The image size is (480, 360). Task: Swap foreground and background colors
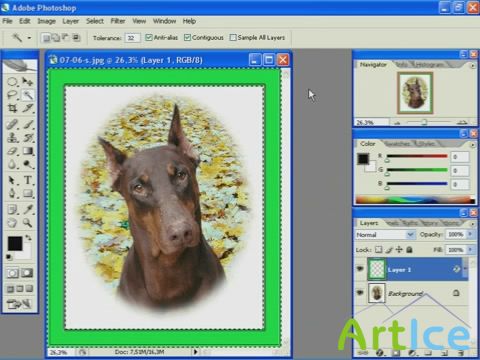pyautogui.click(x=29, y=238)
